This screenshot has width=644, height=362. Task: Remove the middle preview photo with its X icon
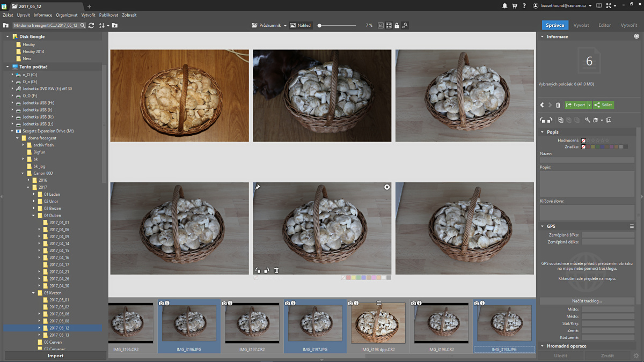coord(387,187)
